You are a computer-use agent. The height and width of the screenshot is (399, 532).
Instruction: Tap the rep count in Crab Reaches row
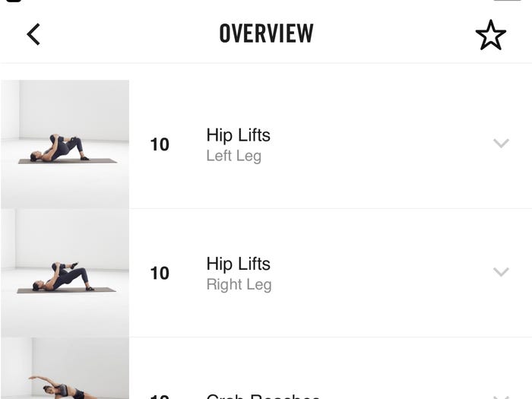pyautogui.click(x=160, y=396)
